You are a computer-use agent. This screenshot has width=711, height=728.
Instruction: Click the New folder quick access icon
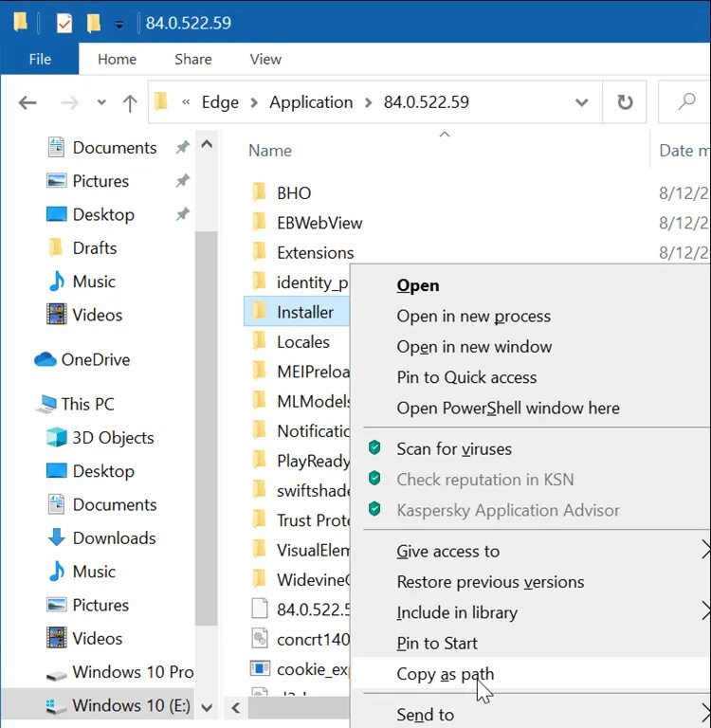coord(93,23)
